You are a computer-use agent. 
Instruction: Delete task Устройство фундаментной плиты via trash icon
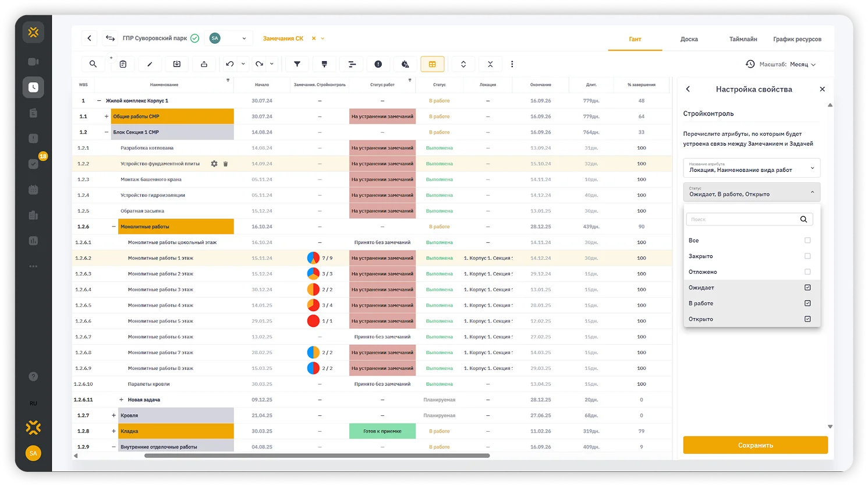pos(226,164)
